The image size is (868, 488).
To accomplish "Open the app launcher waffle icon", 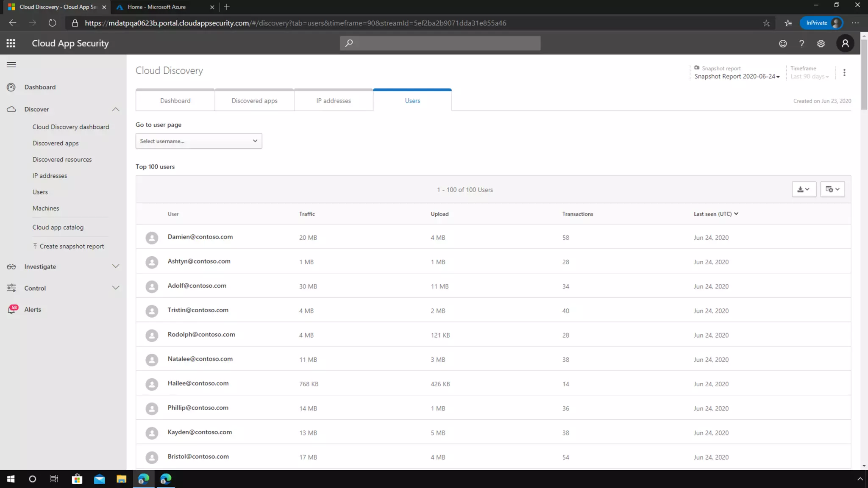I will (11, 43).
